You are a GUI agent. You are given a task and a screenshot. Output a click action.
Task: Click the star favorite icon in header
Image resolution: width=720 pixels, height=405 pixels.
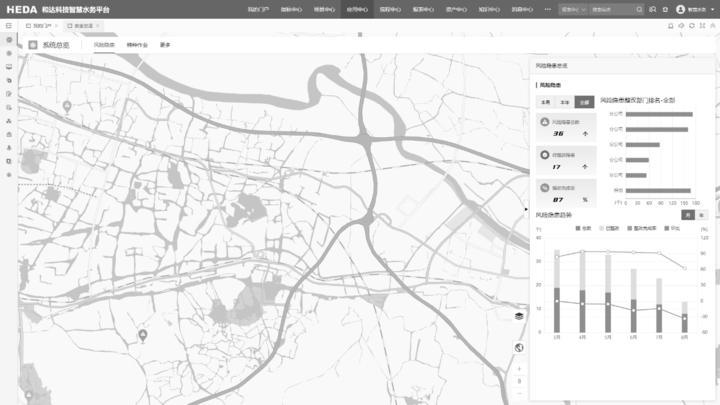[665, 9]
